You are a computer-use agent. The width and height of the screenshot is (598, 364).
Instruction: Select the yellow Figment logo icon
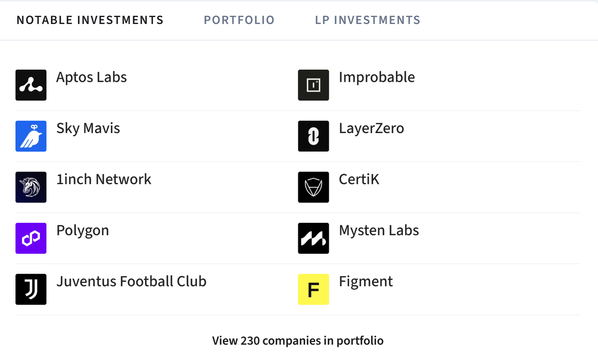pyautogui.click(x=313, y=289)
